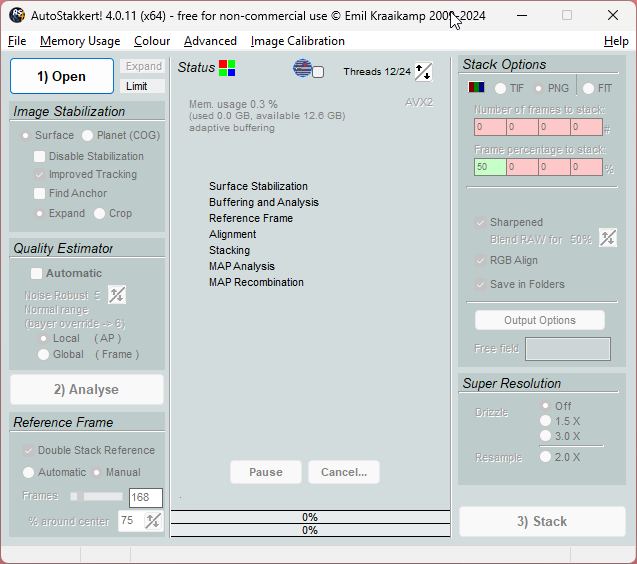
Task: Open the Advanced menu
Action: [210, 41]
